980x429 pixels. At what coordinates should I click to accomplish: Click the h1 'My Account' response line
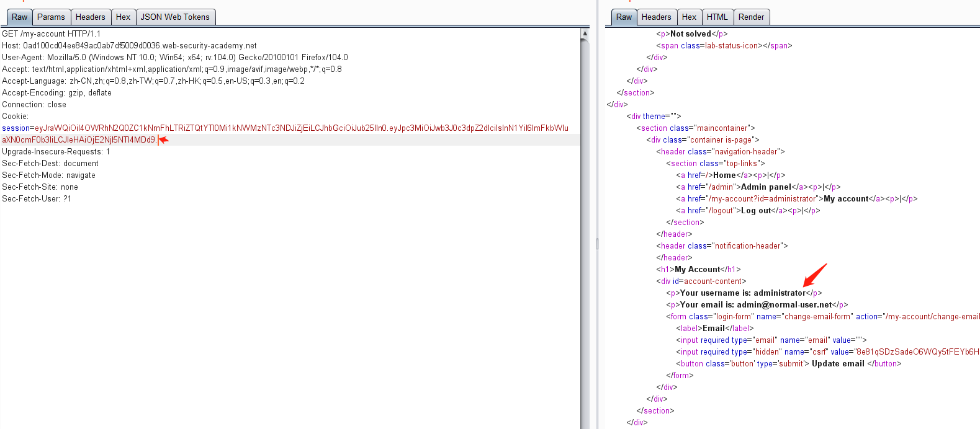coord(698,270)
